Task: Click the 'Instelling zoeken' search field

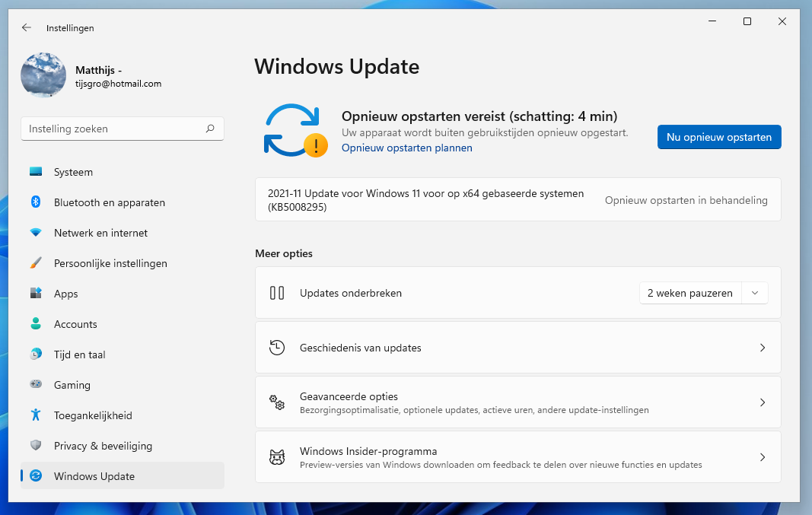Action: click(x=114, y=129)
